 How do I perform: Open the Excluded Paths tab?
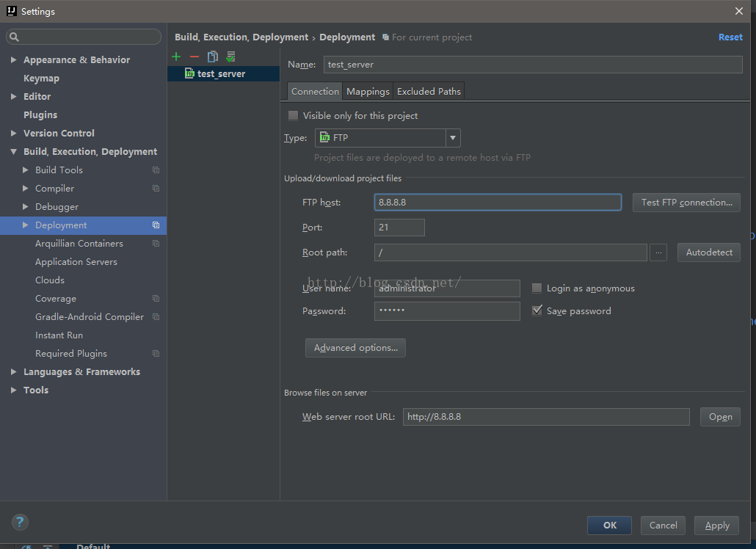[429, 91]
